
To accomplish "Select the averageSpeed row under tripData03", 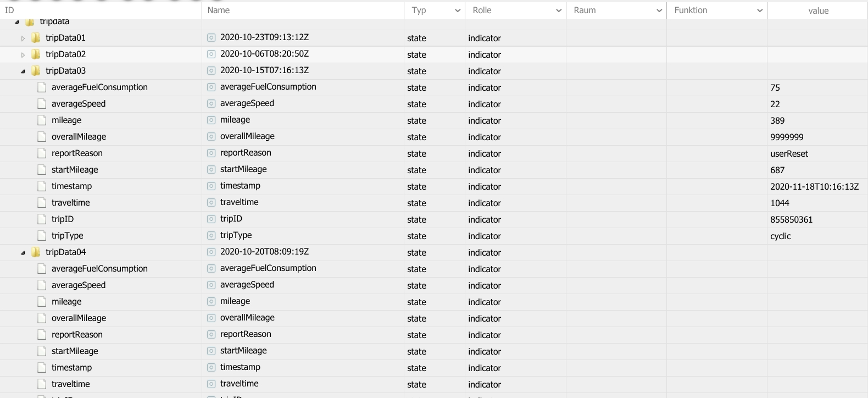I will (79, 104).
